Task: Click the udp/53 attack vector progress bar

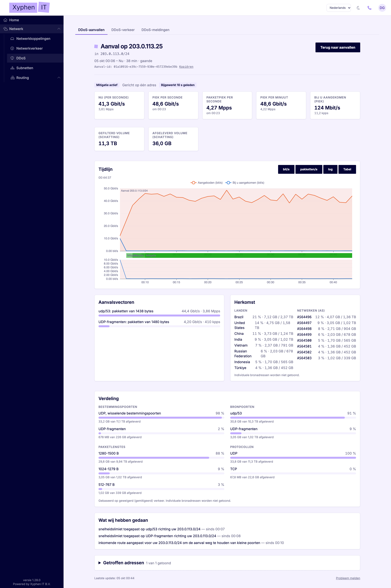Action: pos(159,316)
